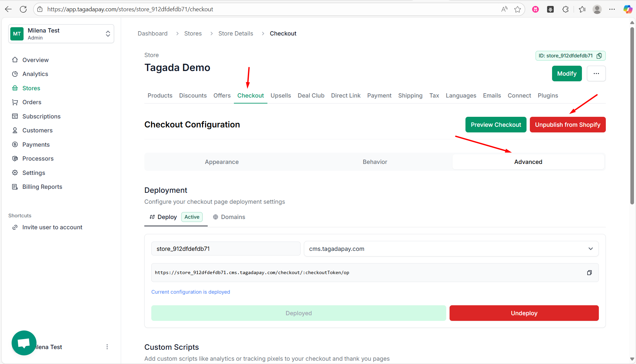636x364 pixels.
Task: Click Invite user to account shortcut
Action: coord(52,227)
